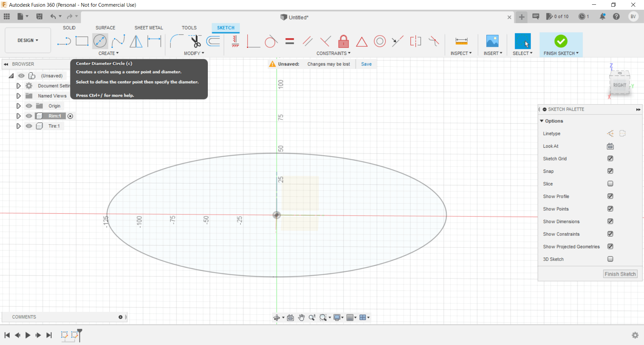
Task: Disable the Sketch Grid checkbox
Action: click(x=610, y=158)
